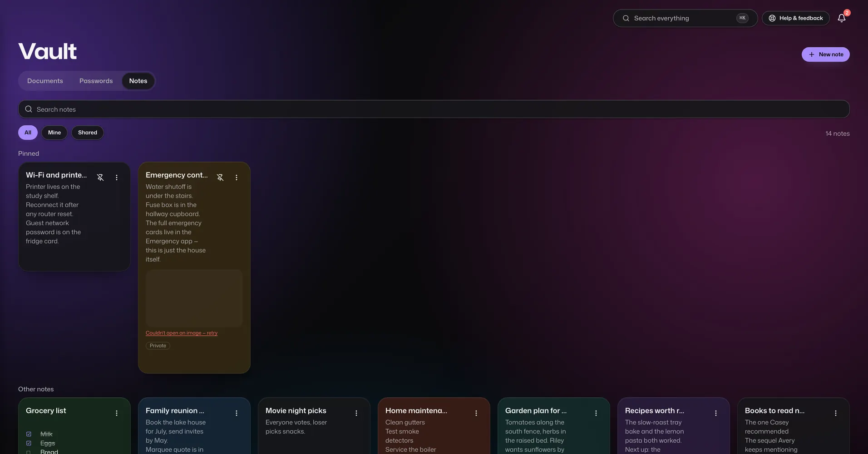Uncheck the Eggs grocery item
Image resolution: width=868 pixels, height=454 pixels.
click(x=29, y=443)
